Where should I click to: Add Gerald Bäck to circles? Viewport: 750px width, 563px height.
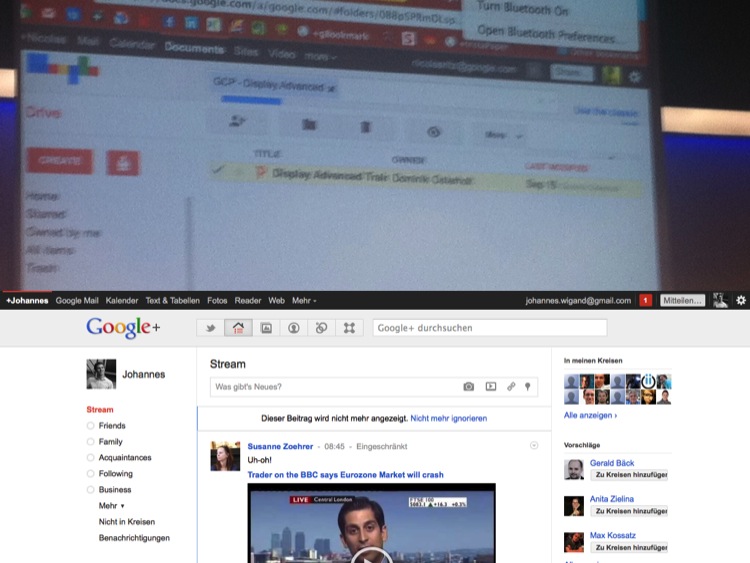tap(629, 475)
